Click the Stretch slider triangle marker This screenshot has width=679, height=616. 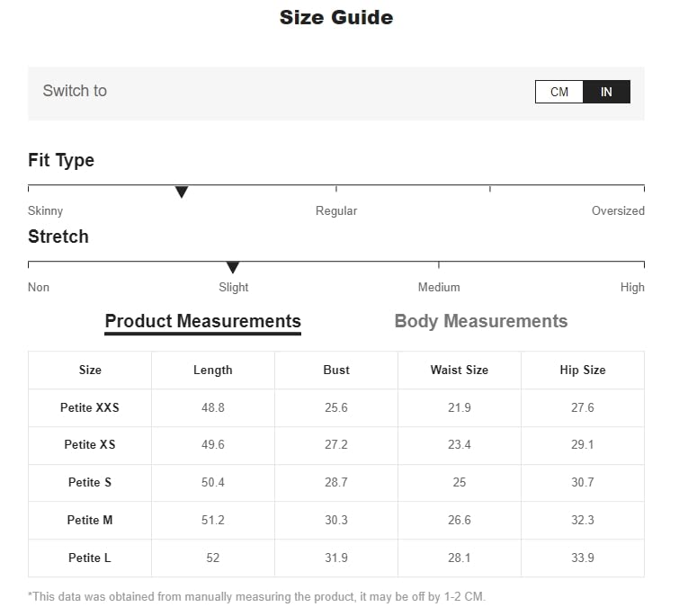[x=233, y=268]
